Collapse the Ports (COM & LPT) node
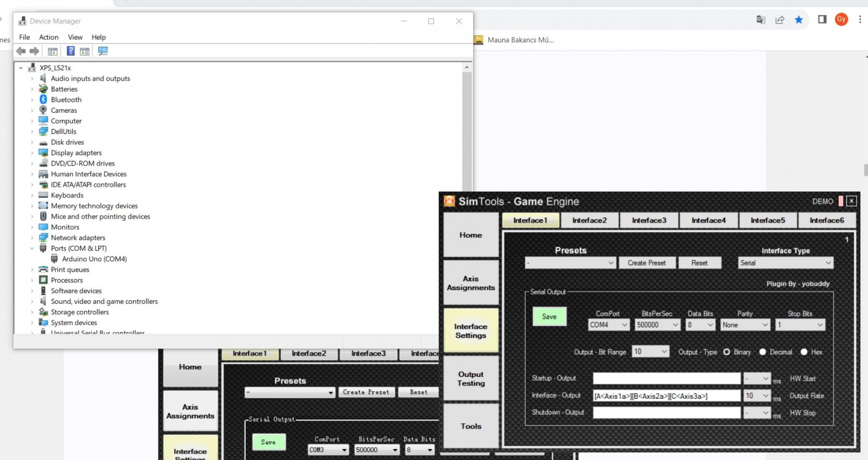Image resolution: width=868 pixels, height=460 pixels. (32, 248)
